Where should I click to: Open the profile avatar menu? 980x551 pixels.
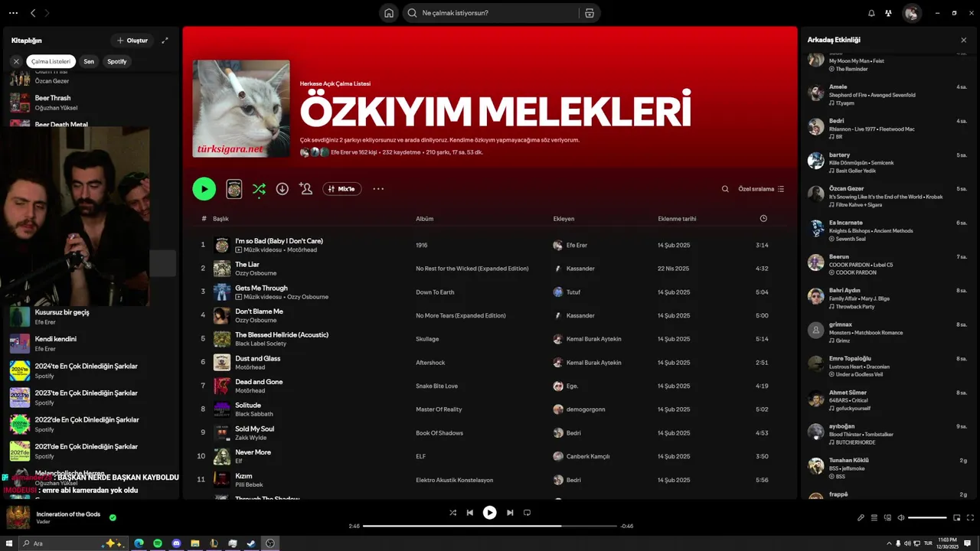click(x=912, y=13)
